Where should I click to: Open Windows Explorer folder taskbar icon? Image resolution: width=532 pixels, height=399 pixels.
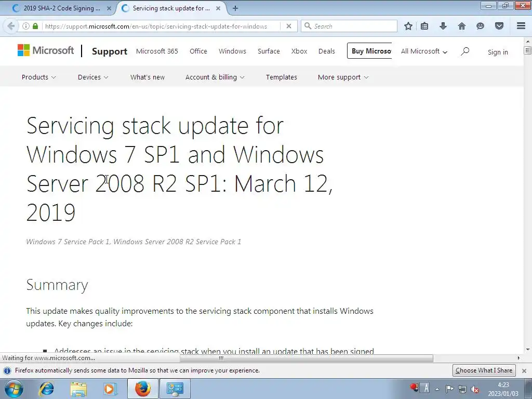click(x=78, y=389)
